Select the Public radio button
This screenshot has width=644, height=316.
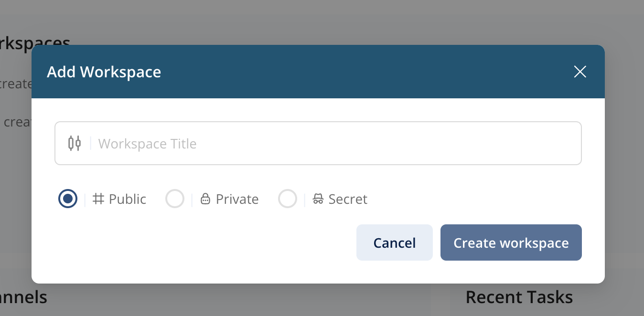click(68, 199)
